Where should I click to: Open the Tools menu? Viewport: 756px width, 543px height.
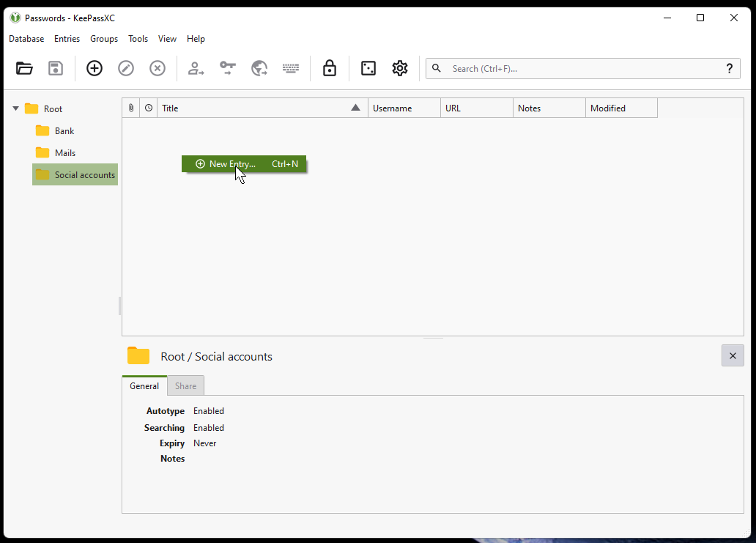(138, 39)
